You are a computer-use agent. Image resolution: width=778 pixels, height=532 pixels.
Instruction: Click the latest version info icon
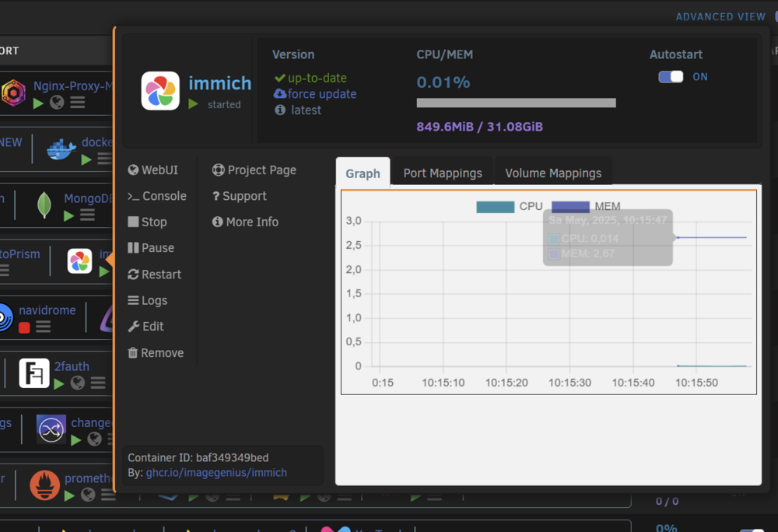click(x=280, y=110)
